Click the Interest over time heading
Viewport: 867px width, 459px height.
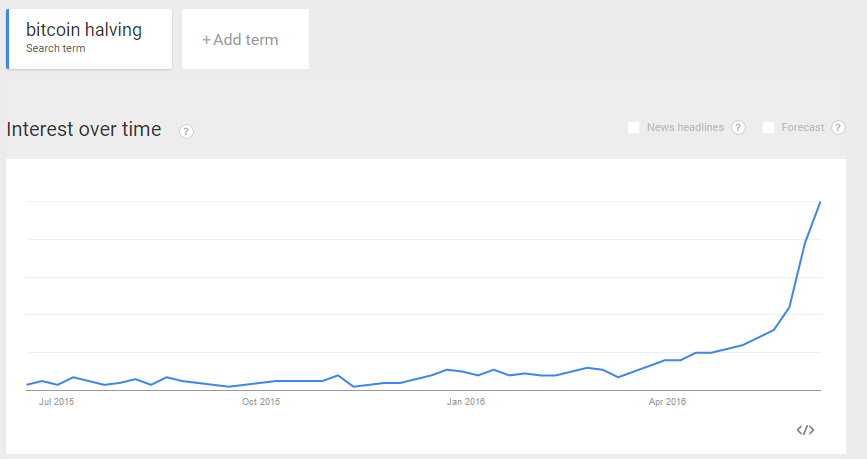[x=84, y=129]
